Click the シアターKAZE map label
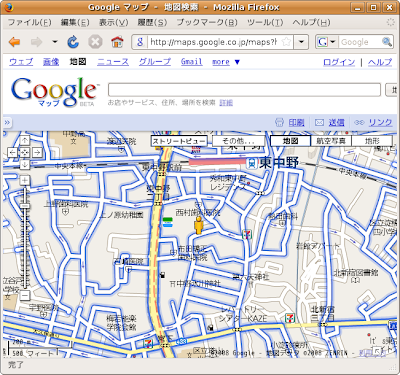 click(243, 319)
